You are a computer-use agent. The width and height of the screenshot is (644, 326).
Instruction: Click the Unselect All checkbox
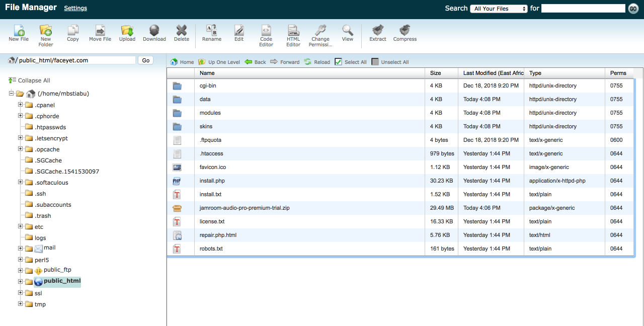375,62
